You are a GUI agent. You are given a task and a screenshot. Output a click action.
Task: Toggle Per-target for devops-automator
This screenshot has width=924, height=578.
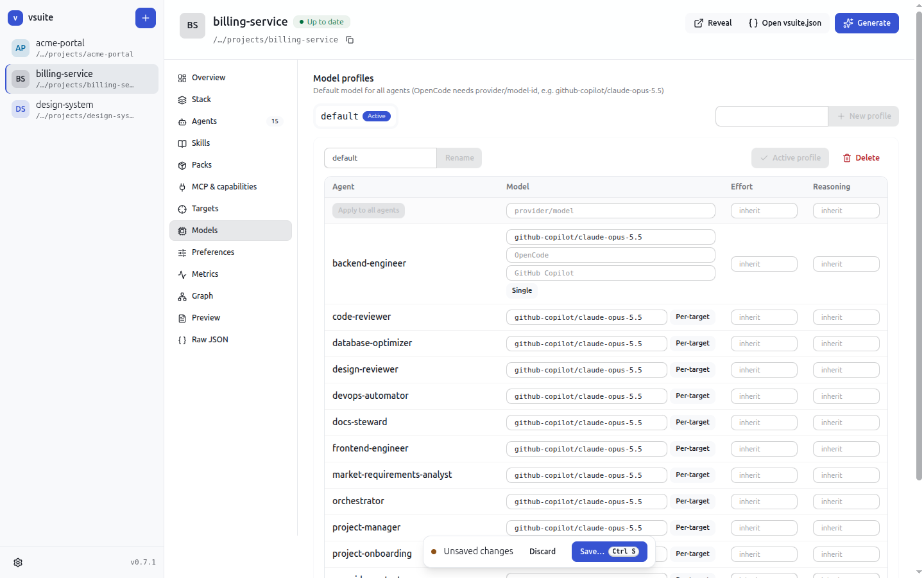click(x=692, y=396)
